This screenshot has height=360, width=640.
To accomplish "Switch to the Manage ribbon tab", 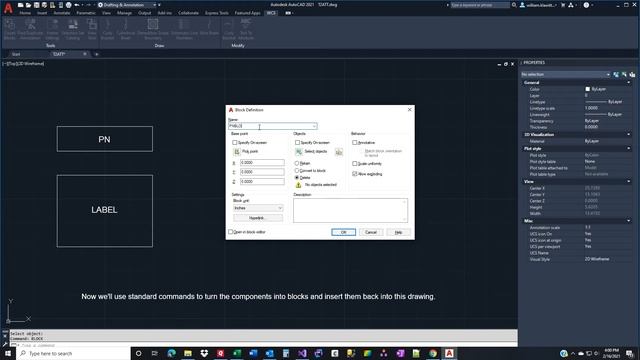I will pos(124,13).
